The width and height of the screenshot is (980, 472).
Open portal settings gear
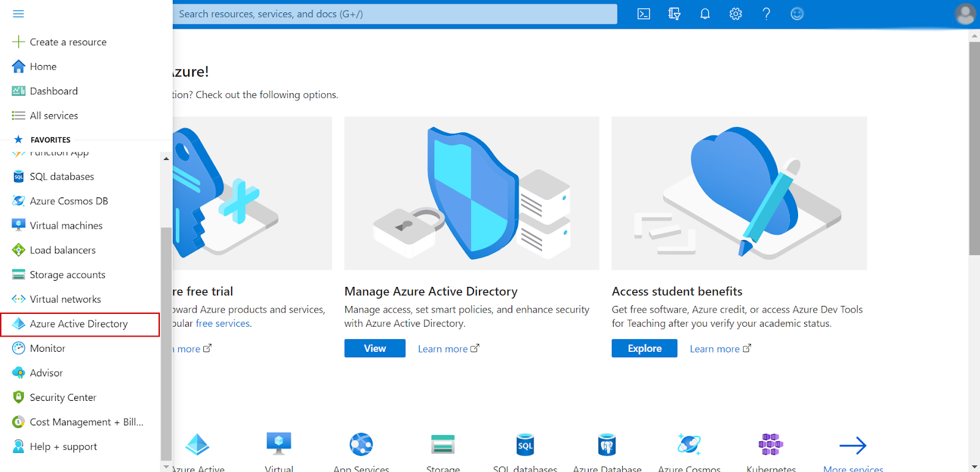[x=736, y=14]
